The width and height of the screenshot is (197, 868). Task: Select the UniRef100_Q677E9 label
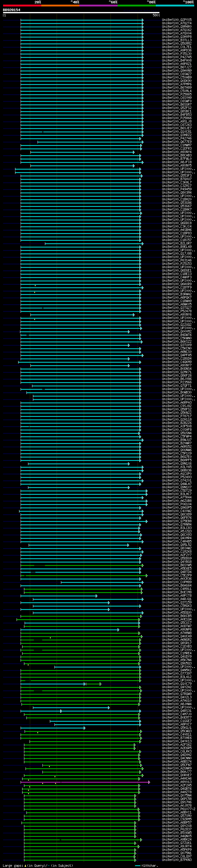point(176,142)
